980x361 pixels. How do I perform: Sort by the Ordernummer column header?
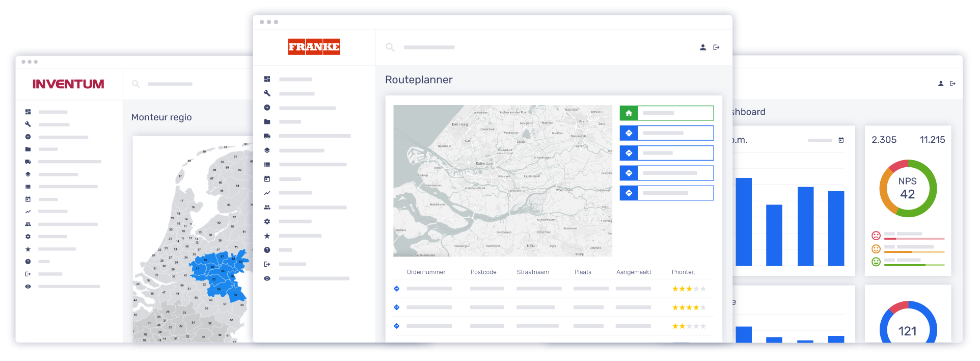pyautogui.click(x=426, y=272)
